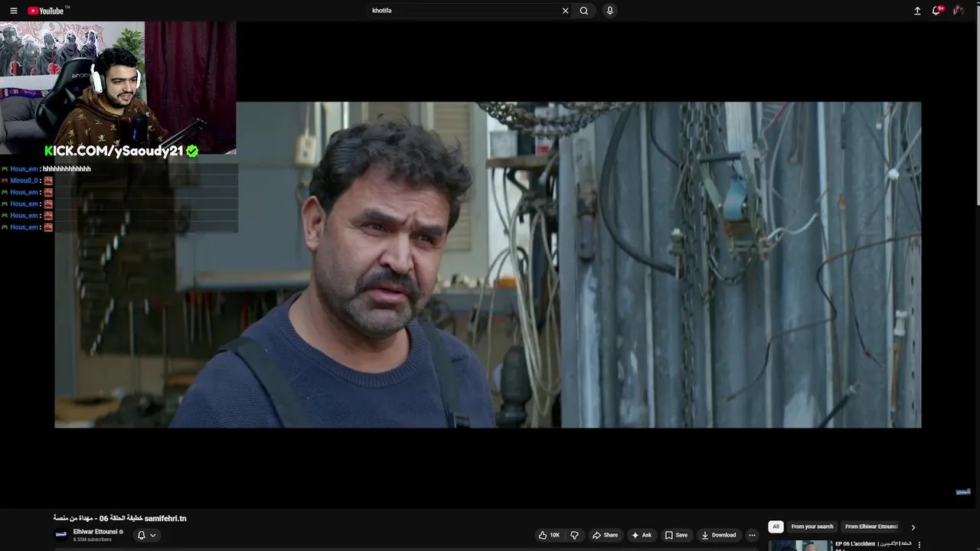Open the Elhiwar Ettounsi channel avatar
980x551 pixels.
click(61, 534)
